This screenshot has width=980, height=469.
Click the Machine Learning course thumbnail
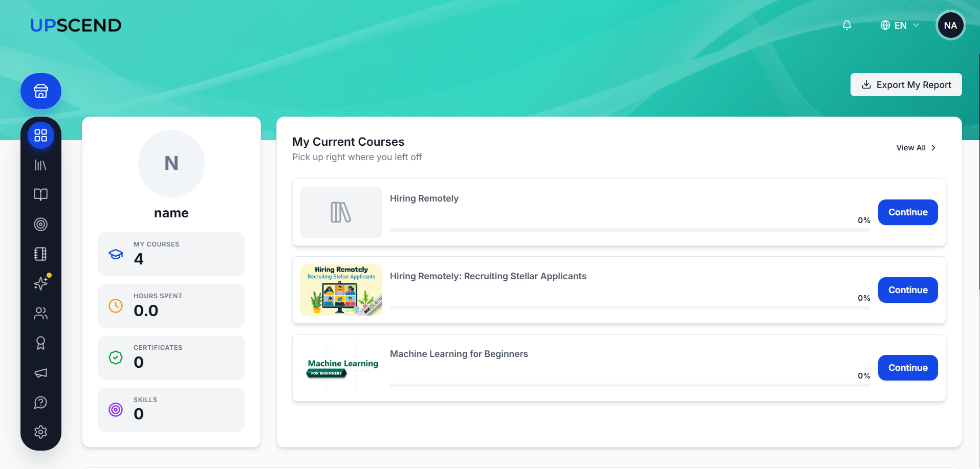coord(341,368)
